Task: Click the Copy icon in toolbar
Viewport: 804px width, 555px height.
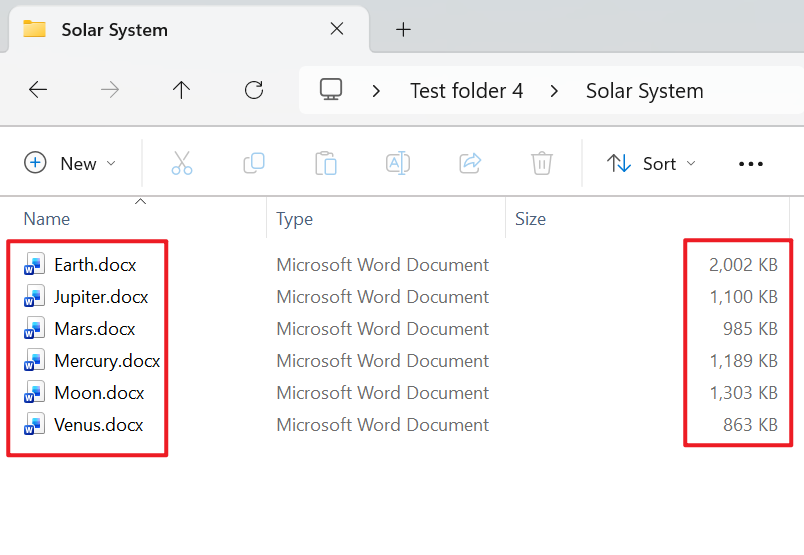Action: tap(254, 163)
